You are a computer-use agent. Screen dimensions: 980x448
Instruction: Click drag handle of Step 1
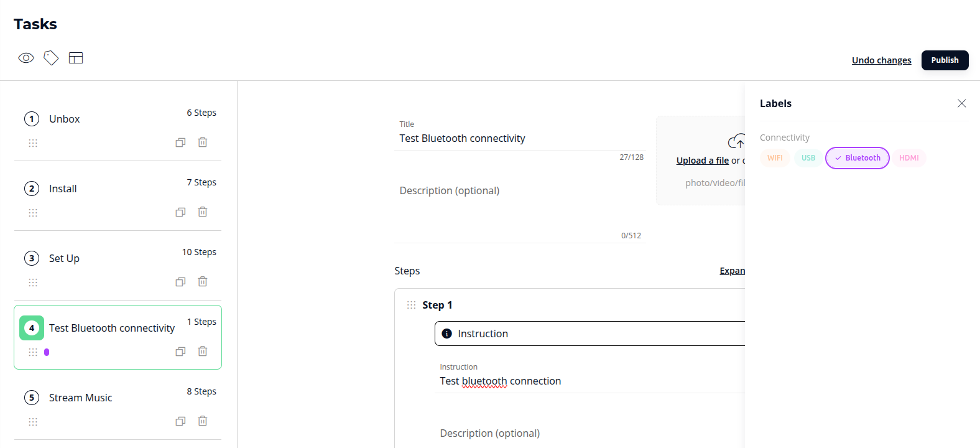coord(411,305)
